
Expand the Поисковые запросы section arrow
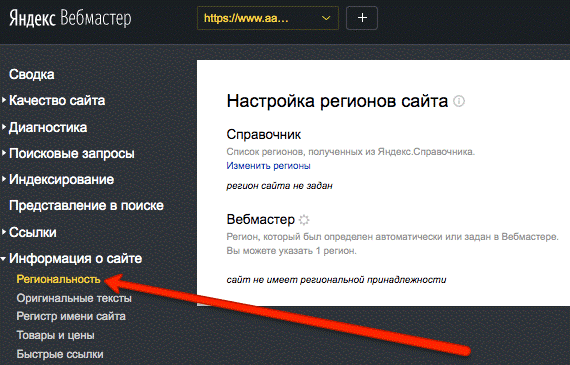click(4, 153)
